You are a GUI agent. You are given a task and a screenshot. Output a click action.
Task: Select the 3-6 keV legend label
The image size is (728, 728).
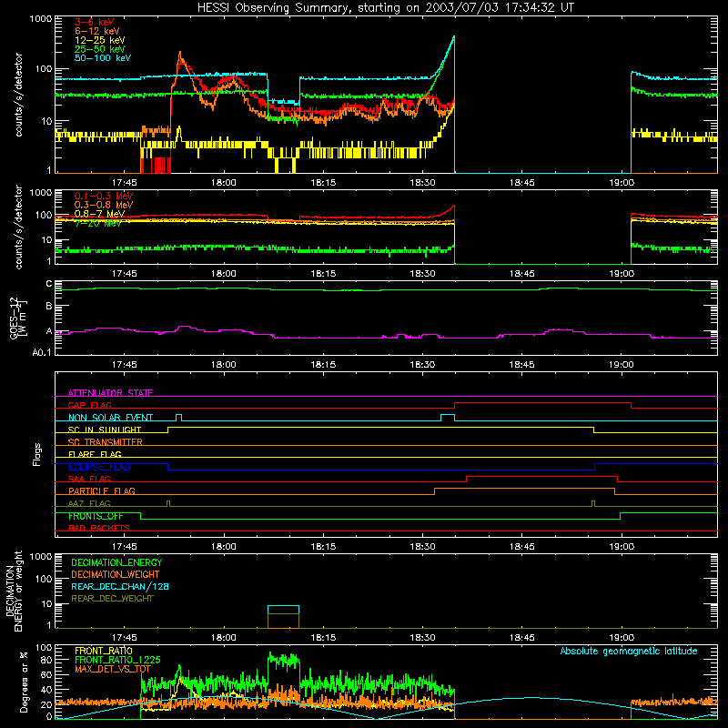coord(95,22)
